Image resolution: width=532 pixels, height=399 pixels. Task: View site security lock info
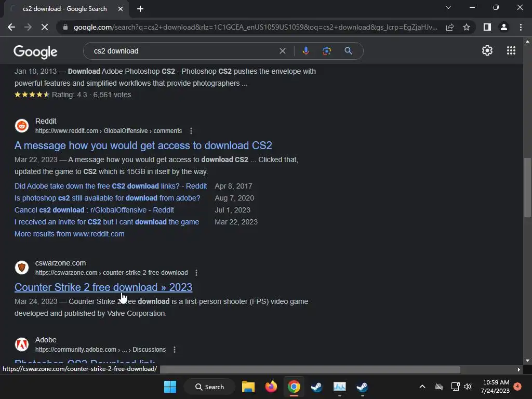pyautogui.click(x=65, y=27)
